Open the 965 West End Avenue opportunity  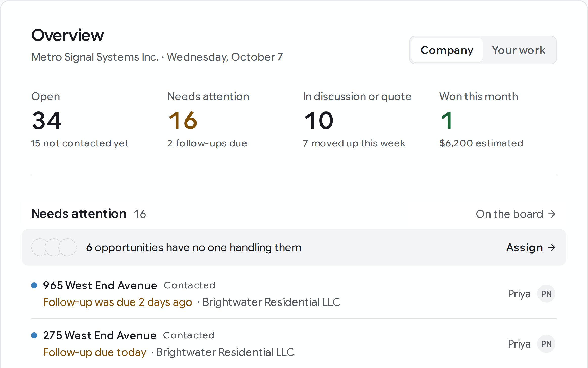coord(100,285)
